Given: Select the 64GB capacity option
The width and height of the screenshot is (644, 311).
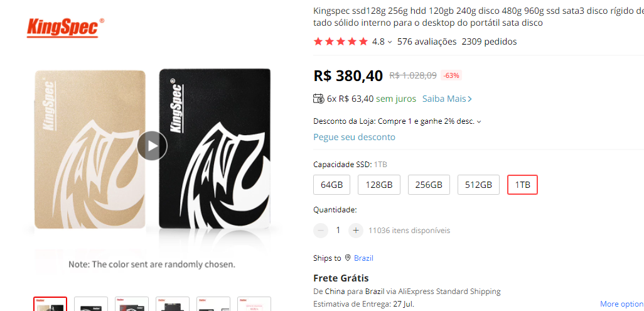Looking at the screenshot, I should point(332,185).
